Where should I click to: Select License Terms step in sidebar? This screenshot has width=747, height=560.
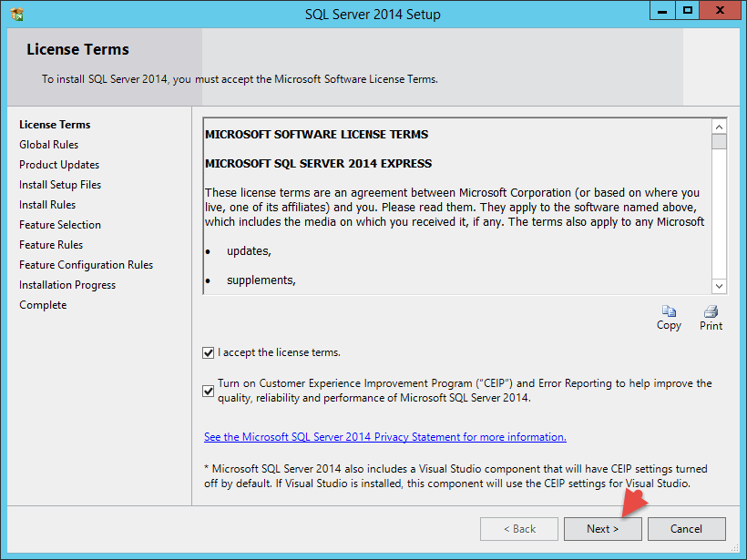coord(55,124)
